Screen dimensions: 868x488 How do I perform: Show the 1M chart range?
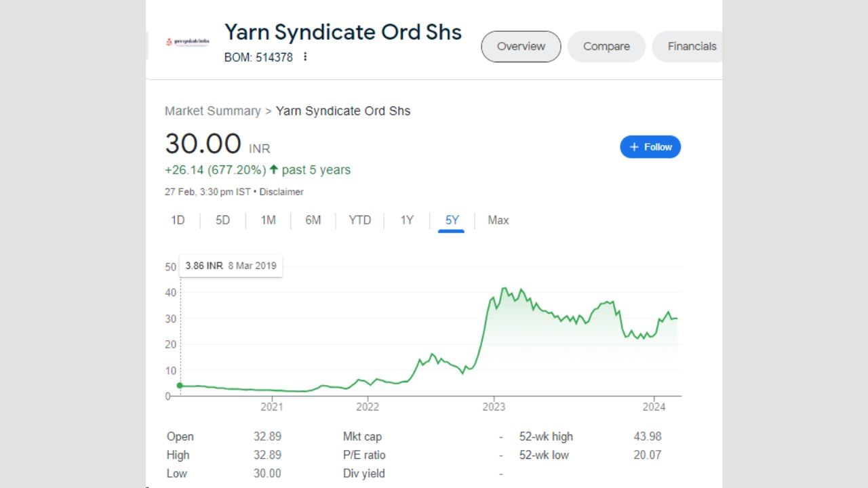pyautogui.click(x=268, y=220)
